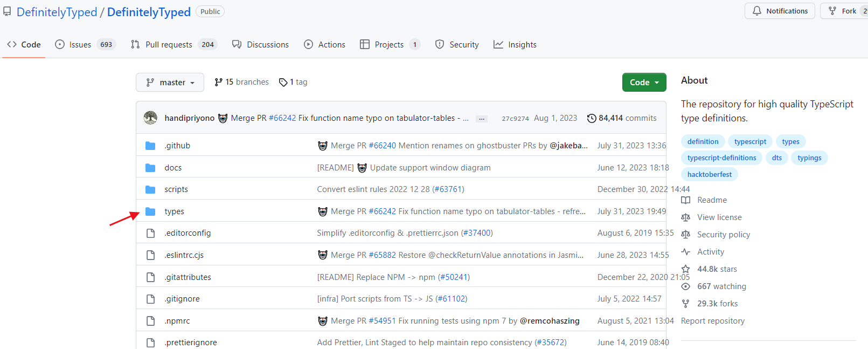This screenshot has height=349, width=868.
Task: Click the hacktoberfest topic tag
Action: tap(709, 174)
